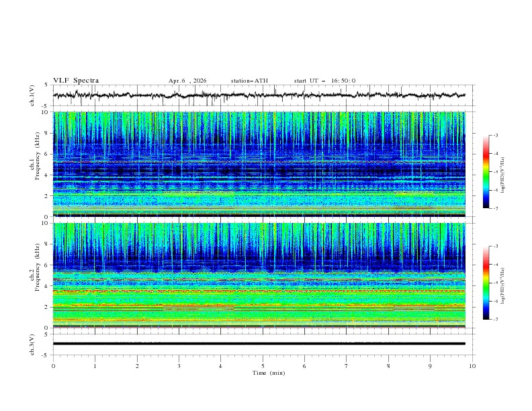This screenshot has width=532, height=411.
Task: Click the ch.2 "Frequency (kHz)" axis label
Action: coord(38,267)
